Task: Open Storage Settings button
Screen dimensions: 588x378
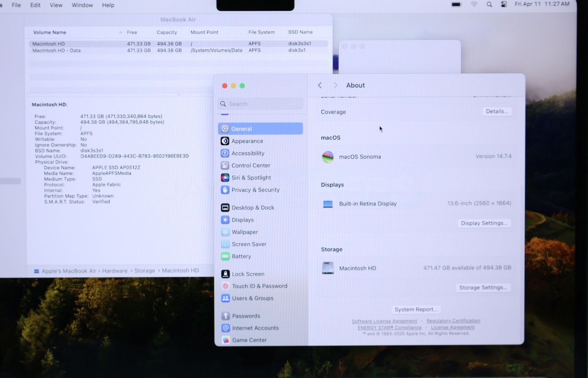Action: pyautogui.click(x=483, y=288)
